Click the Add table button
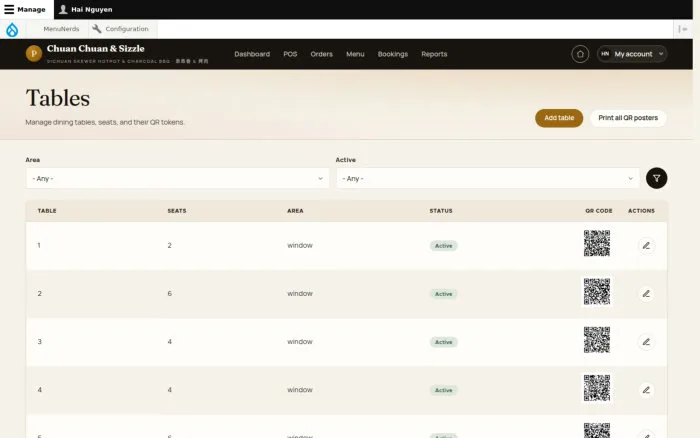This screenshot has width=700, height=438. click(559, 118)
